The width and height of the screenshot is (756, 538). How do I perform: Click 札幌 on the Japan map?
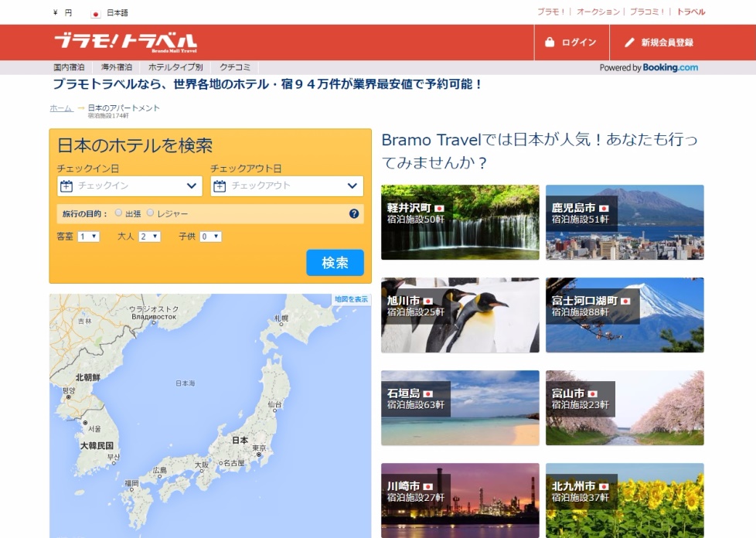coord(281,318)
